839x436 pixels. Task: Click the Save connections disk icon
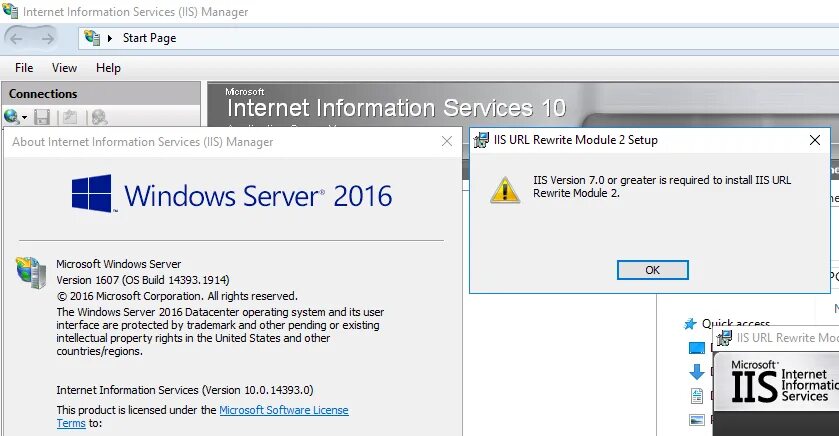point(42,117)
